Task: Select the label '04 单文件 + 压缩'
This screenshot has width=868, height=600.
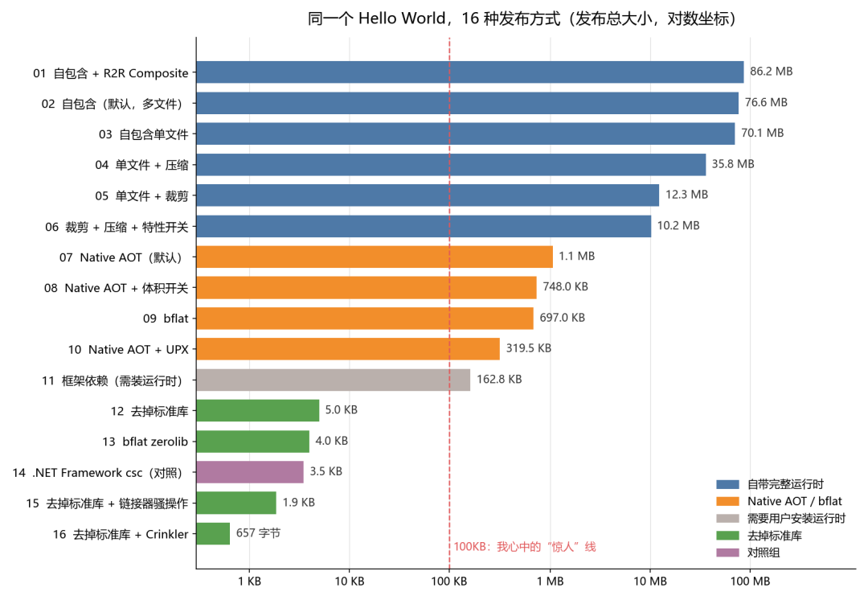Action: click(141, 165)
